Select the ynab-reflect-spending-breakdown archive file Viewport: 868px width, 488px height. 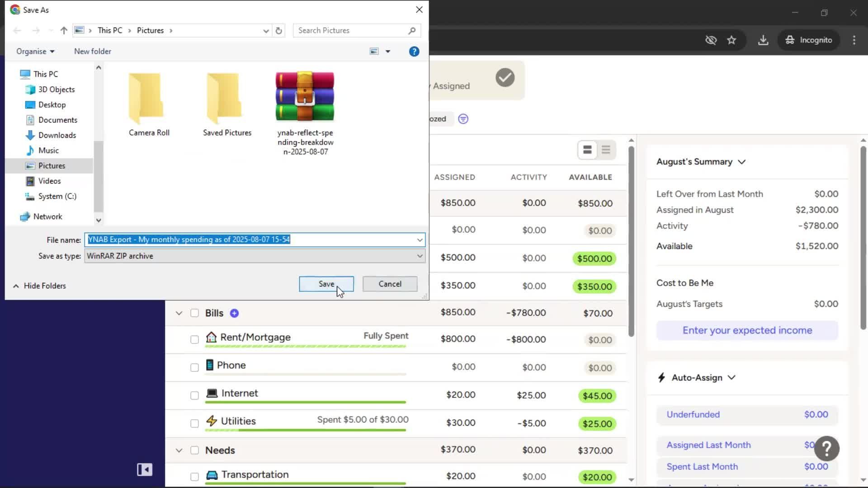305,113
